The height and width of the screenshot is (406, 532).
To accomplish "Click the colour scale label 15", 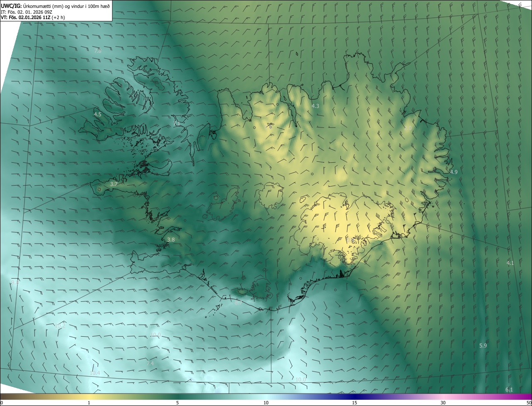I will pyautogui.click(x=355, y=403).
